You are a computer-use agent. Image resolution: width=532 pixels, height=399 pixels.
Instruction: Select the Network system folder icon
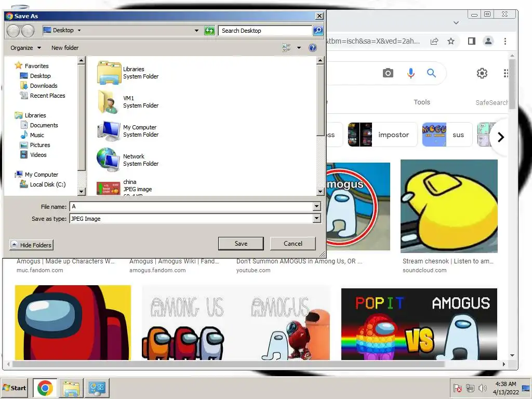pos(109,160)
